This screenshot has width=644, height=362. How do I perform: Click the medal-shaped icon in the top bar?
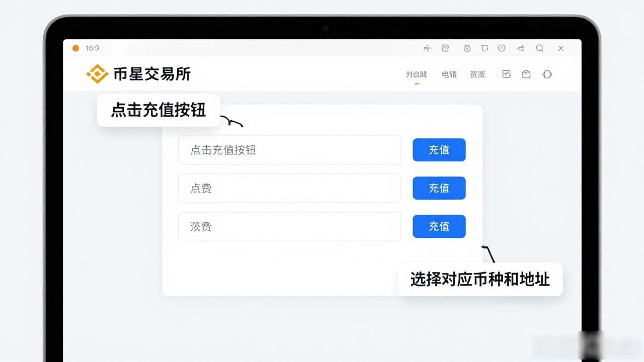point(467,48)
